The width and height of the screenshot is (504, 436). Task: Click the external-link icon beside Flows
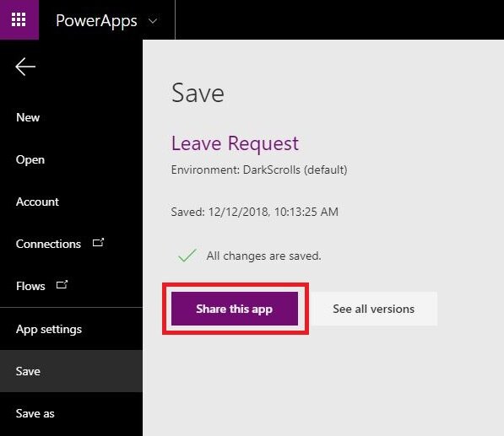pos(62,284)
